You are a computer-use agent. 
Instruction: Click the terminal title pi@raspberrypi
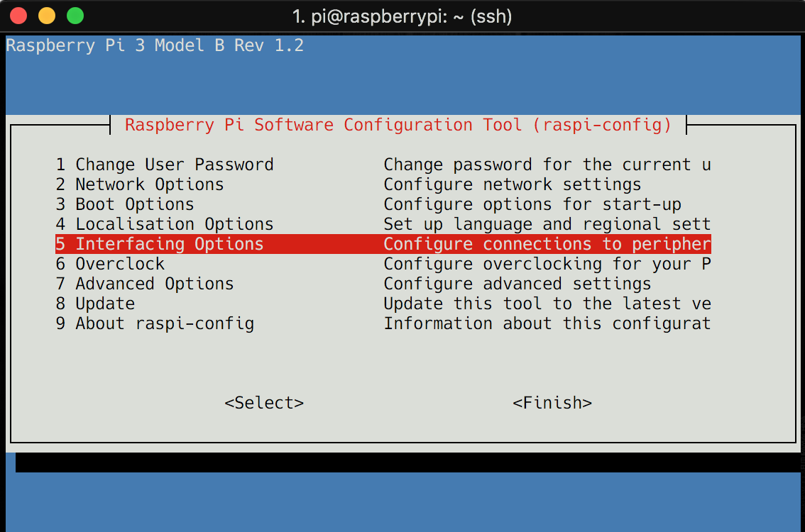pyautogui.click(x=402, y=16)
